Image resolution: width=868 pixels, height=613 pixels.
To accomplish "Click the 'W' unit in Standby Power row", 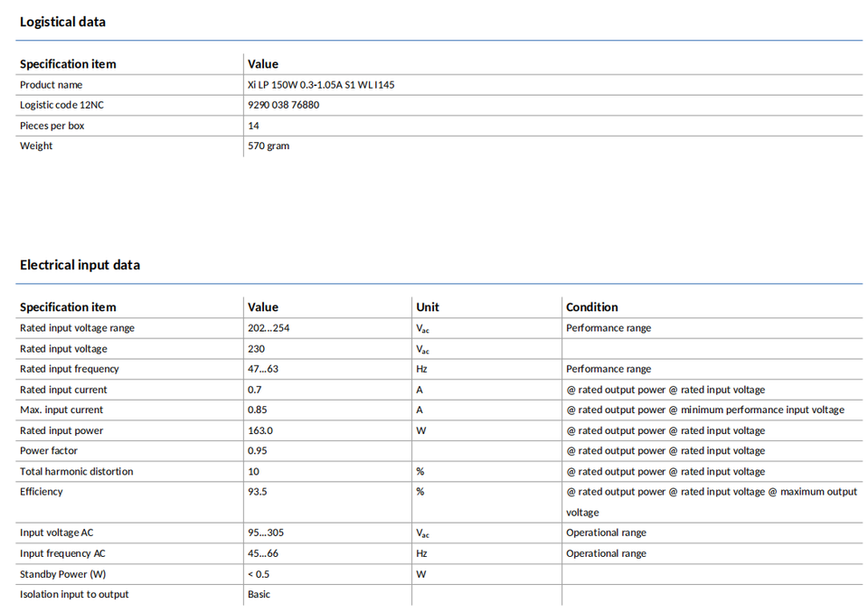I will point(421,574).
